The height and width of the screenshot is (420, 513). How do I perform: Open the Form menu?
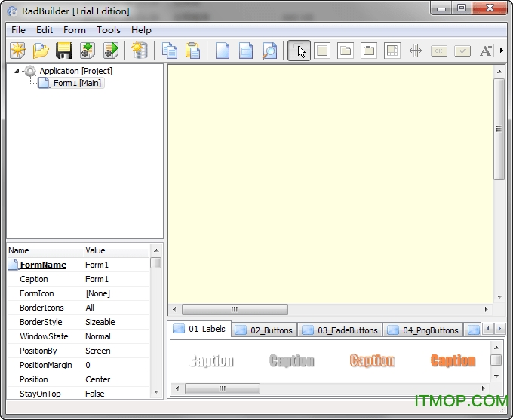click(x=75, y=30)
